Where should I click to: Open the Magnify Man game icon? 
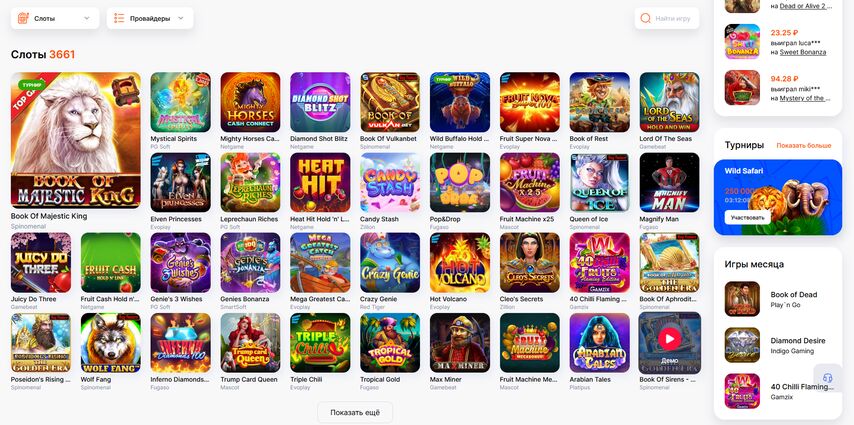[x=669, y=182]
